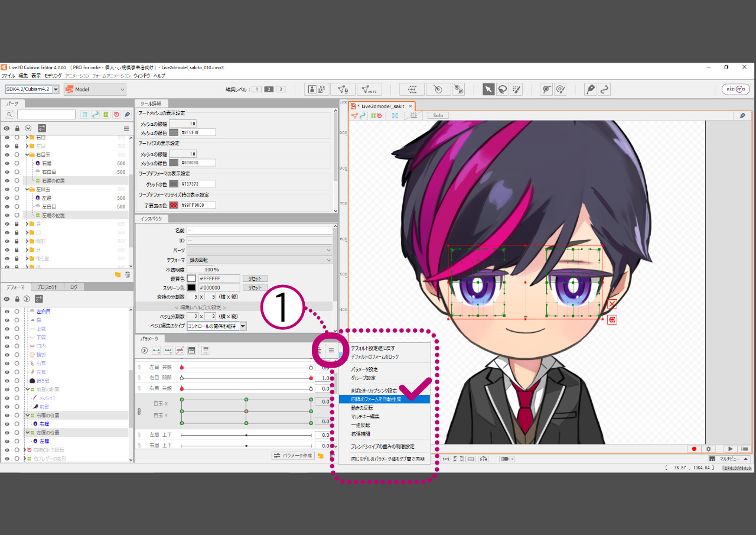Click リセット button for スクリーン色
The image size is (756, 535).
coord(255,287)
